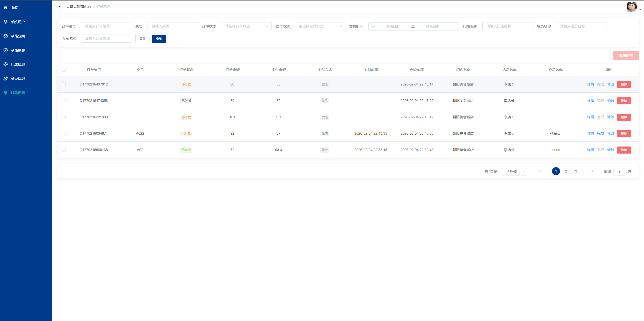This screenshot has height=321, width=644.
Task: Click the 重置 reset button
Action: [142, 39]
